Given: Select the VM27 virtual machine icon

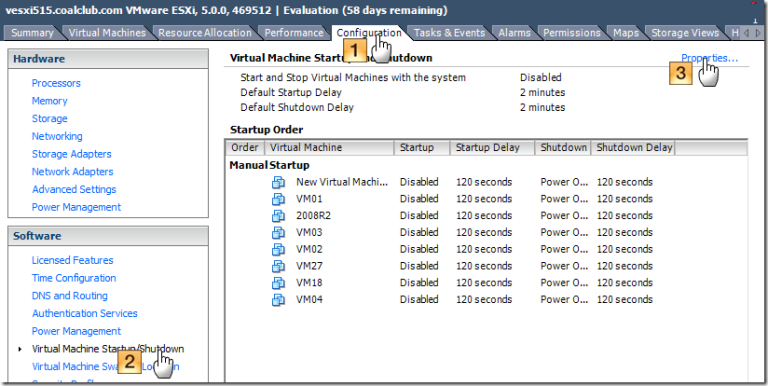Looking at the screenshot, I should tap(278, 266).
